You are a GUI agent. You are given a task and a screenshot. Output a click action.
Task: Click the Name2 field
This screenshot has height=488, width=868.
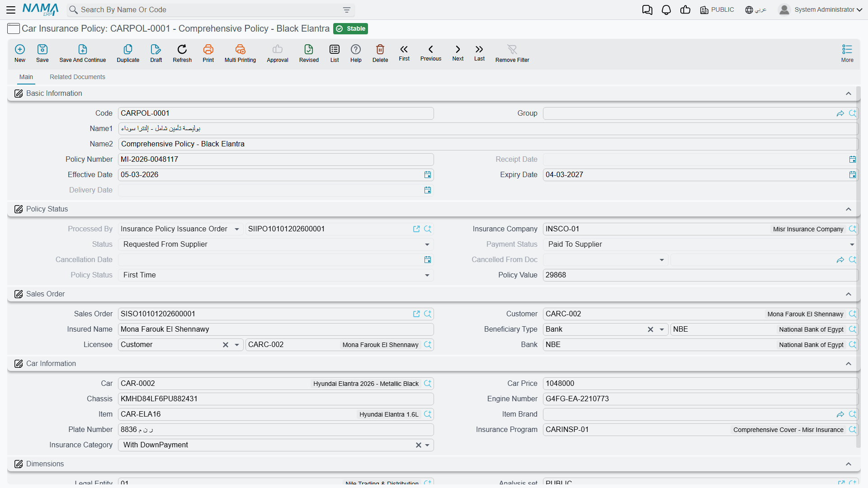coord(488,144)
